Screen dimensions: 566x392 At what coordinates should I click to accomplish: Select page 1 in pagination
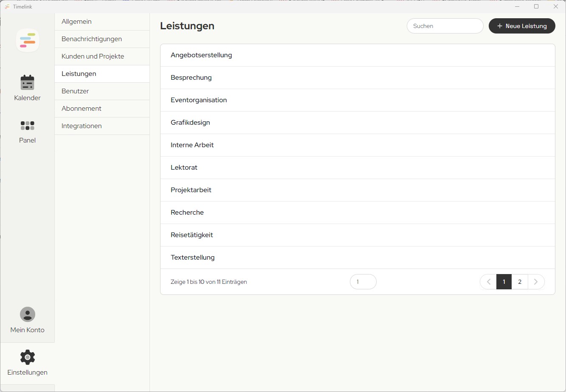[x=504, y=282]
